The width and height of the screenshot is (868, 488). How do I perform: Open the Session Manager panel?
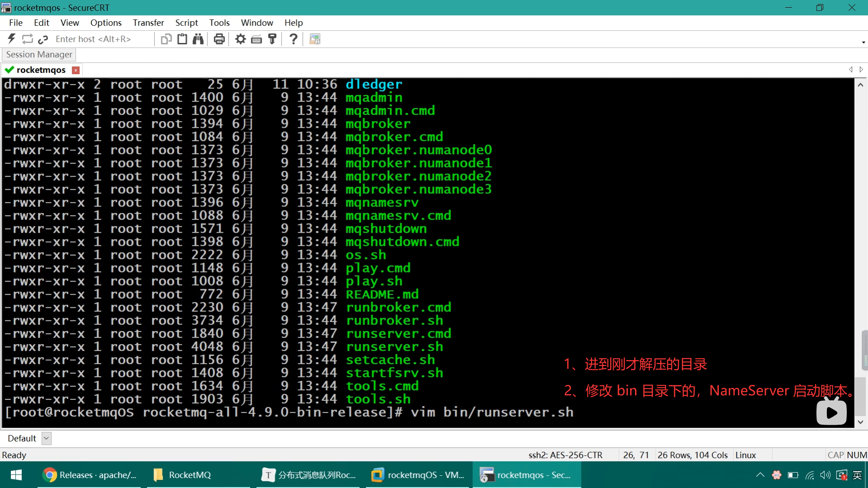pyautogui.click(x=39, y=54)
